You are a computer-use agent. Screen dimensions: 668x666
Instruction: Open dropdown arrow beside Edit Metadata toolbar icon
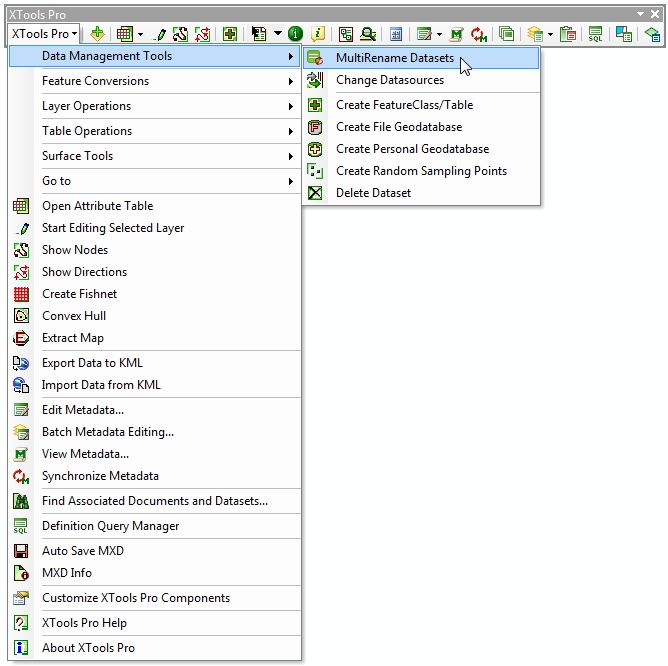click(439, 34)
